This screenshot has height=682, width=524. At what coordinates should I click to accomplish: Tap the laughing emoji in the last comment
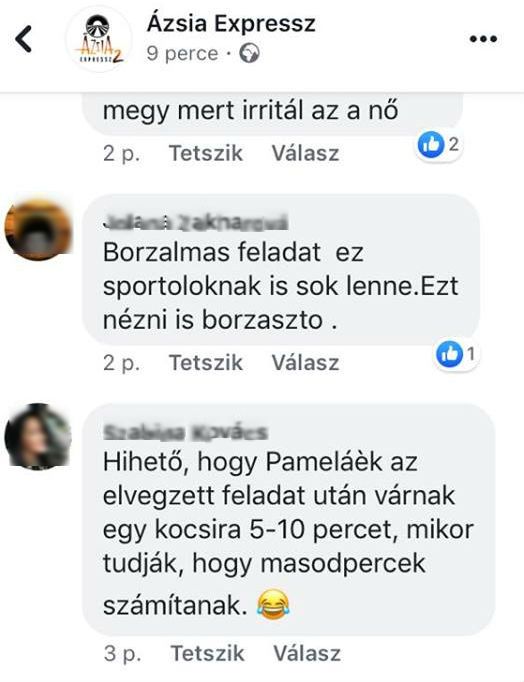[274, 605]
